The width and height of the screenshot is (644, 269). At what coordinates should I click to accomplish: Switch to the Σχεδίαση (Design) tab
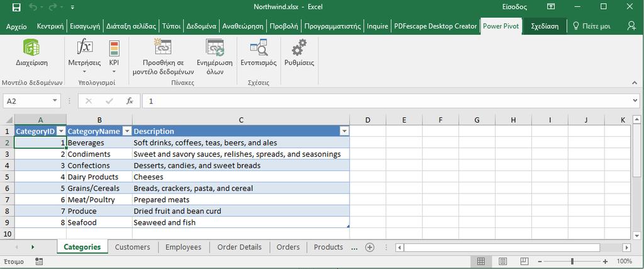click(545, 26)
